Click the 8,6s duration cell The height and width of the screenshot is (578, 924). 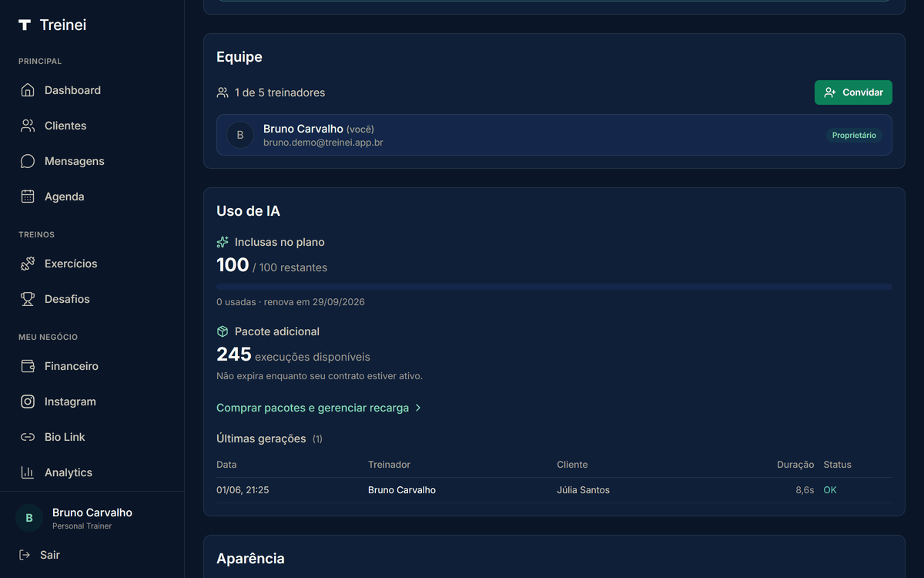(x=805, y=490)
